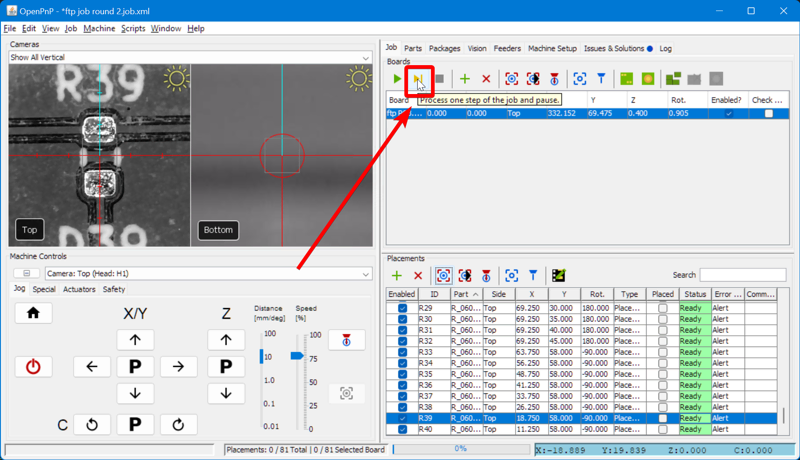Click the step job and pause icon
The height and width of the screenshot is (460, 800).
coord(419,79)
